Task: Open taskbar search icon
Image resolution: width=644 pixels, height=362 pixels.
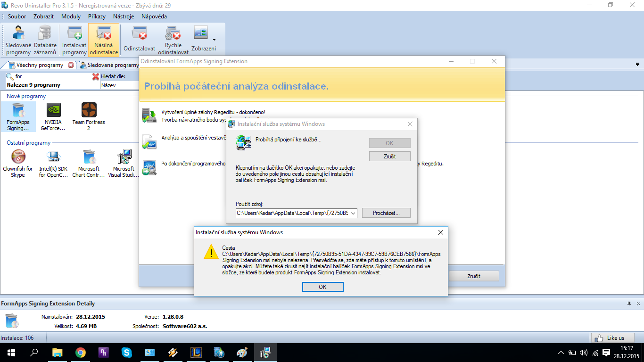Action: point(34,352)
